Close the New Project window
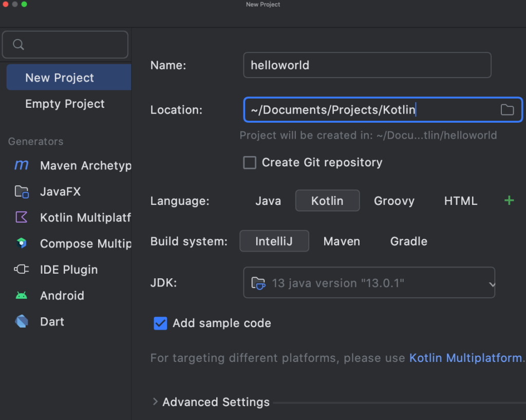The height and width of the screenshot is (420, 526). [x=5, y=4]
